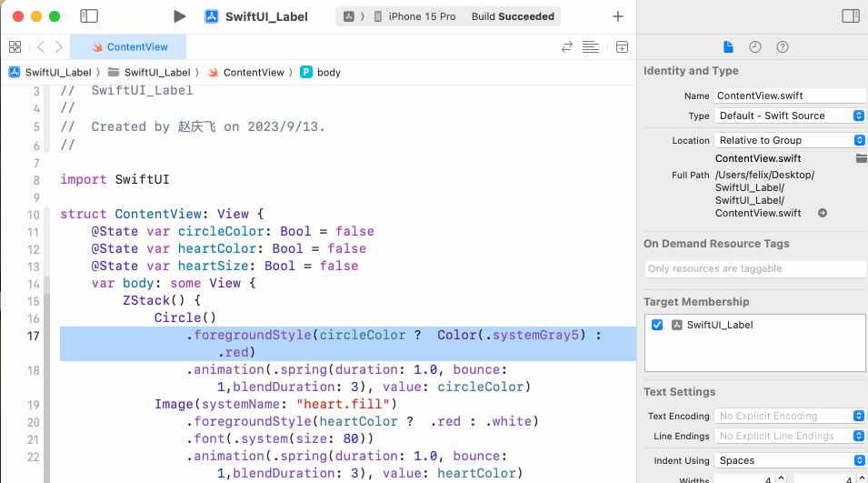Click the plus Library button
This screenshot has height=483, width=868.
click(618, 16)
